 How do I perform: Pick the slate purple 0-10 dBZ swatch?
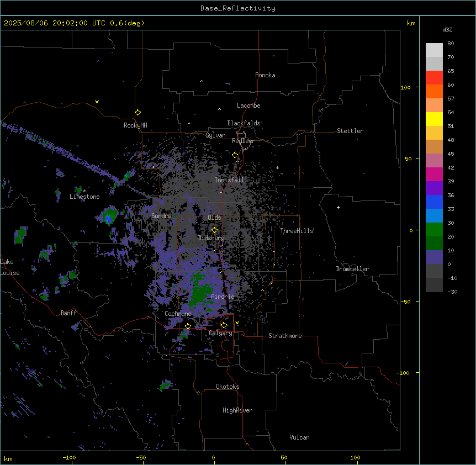pos(434,257)
